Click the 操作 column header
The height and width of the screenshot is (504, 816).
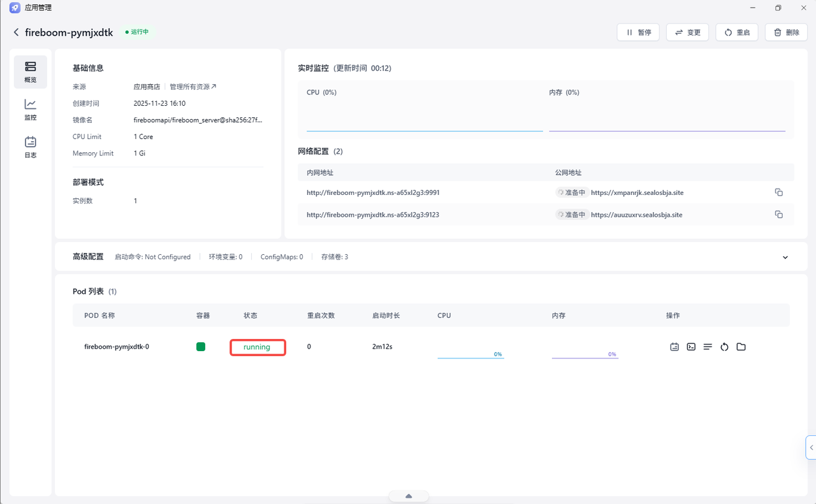pos(673,315)
